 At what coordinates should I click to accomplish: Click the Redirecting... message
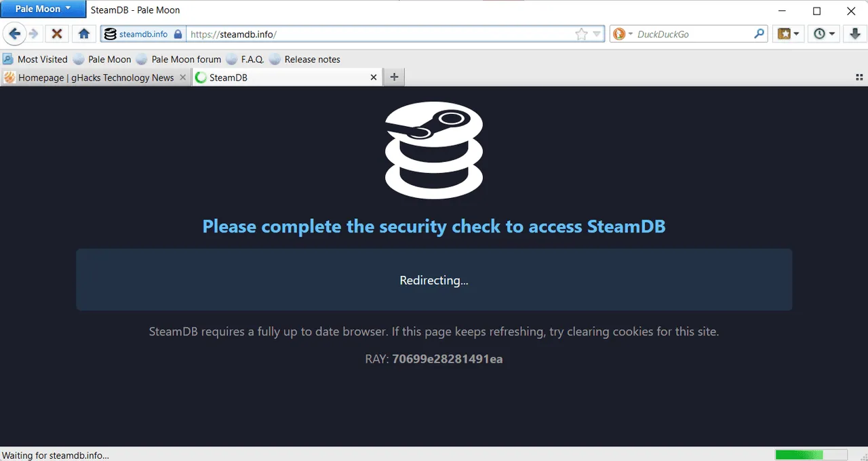pos(434,280)
